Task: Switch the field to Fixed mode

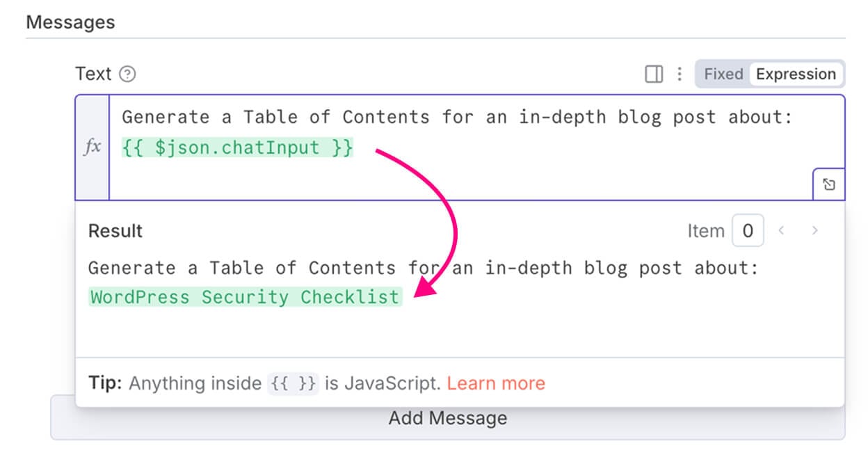Action: pos(723,74)
